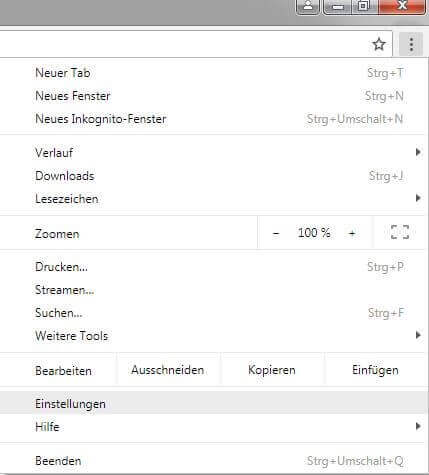Image resolution: width=429 pixels, height=475 pixels.
Task: Expand the Lesezeichen submenu arrow
Action: tap(418, 198)
